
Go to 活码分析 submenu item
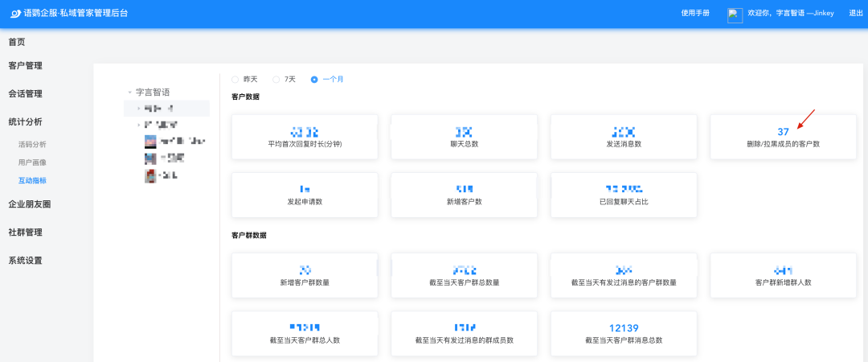[x=32, y=145]
